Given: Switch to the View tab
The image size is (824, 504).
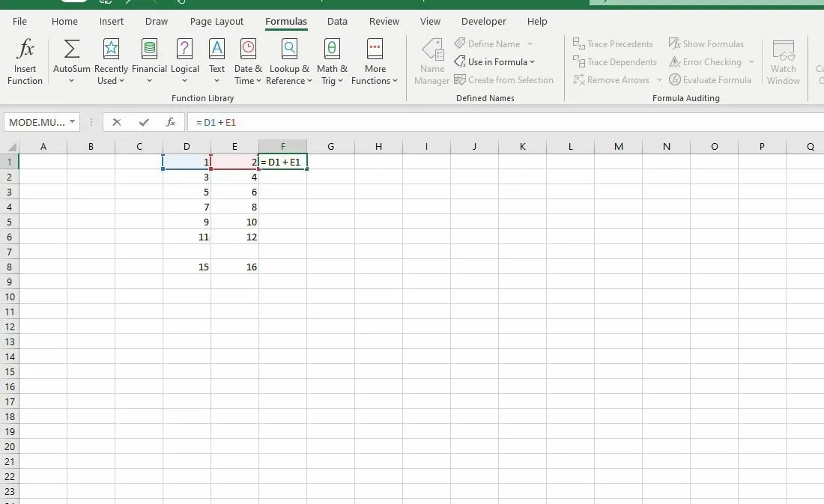Looking at the screenshot, I should click(x=430, y=22).
